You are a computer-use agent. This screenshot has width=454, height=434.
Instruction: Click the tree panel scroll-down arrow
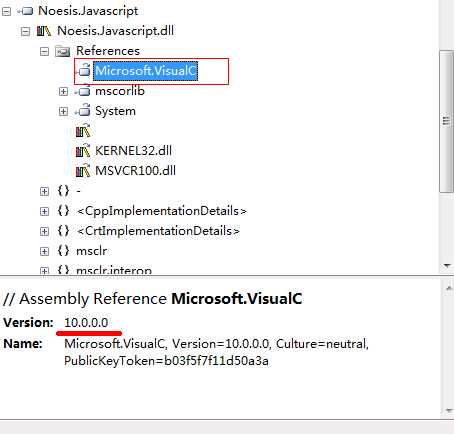pos(447,265)
